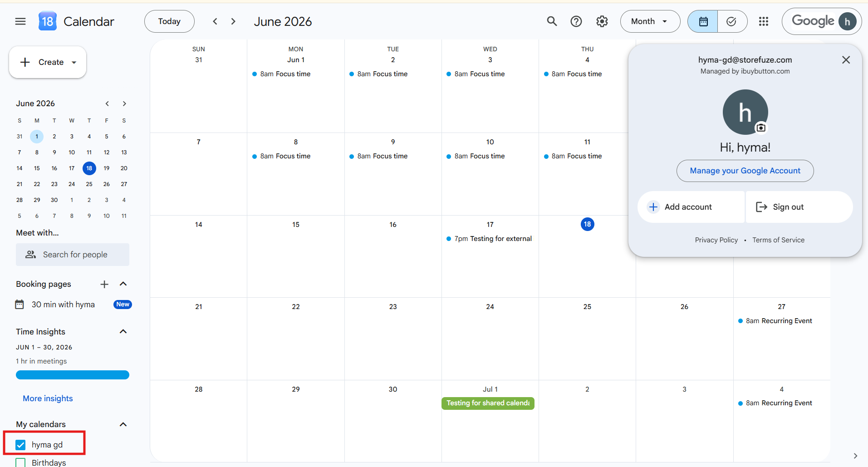Open Recurring Event on July 4
The height and width of the screenshot is (467, 868).
[x=775, y=403]
